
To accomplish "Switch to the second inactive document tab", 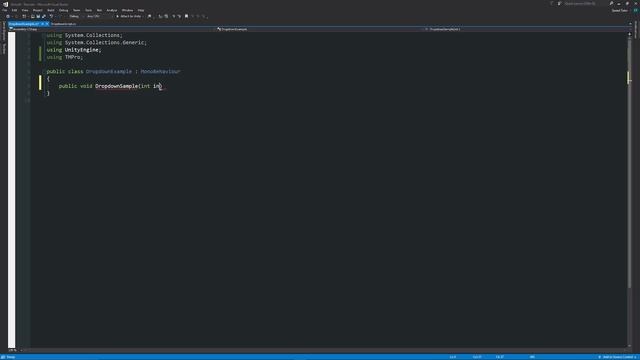I will tap(63, 24).
